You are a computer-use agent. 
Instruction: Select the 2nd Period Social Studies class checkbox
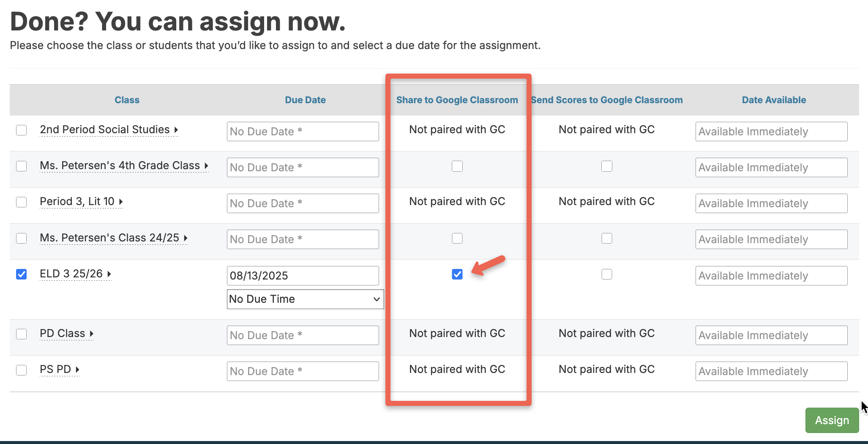22,130
